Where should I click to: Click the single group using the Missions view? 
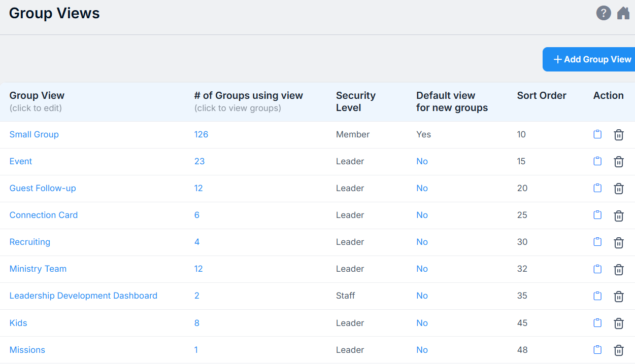[196, 350]
